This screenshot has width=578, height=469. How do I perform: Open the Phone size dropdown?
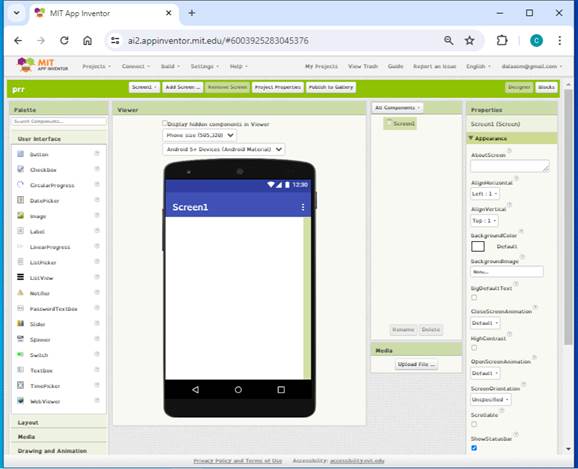[199, 135]
